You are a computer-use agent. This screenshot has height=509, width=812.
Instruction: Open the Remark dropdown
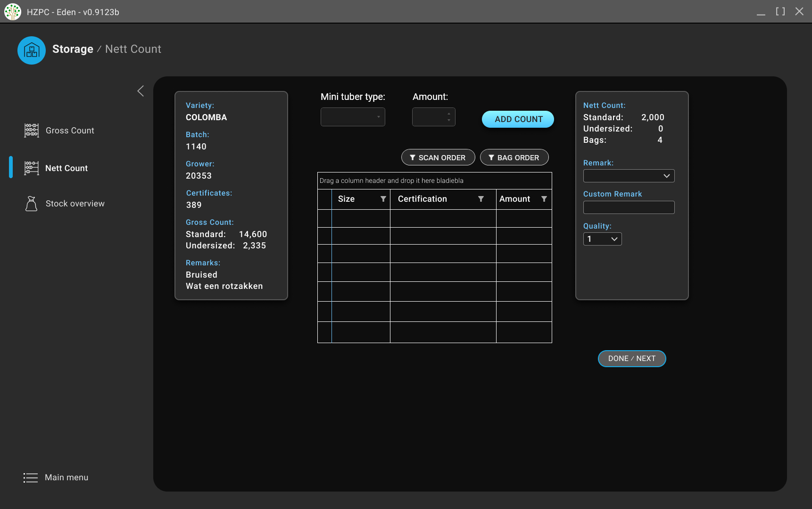point(629,176)
